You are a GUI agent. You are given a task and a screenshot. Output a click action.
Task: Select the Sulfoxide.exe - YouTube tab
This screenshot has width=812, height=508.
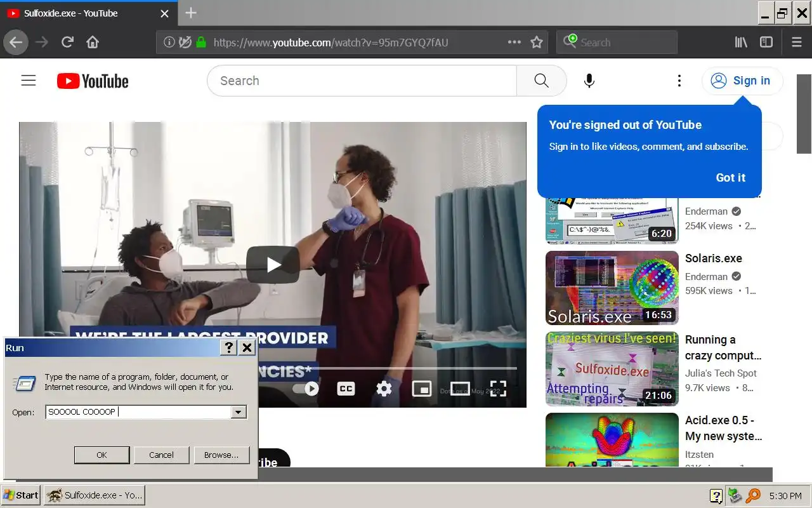tap(88, 13)
